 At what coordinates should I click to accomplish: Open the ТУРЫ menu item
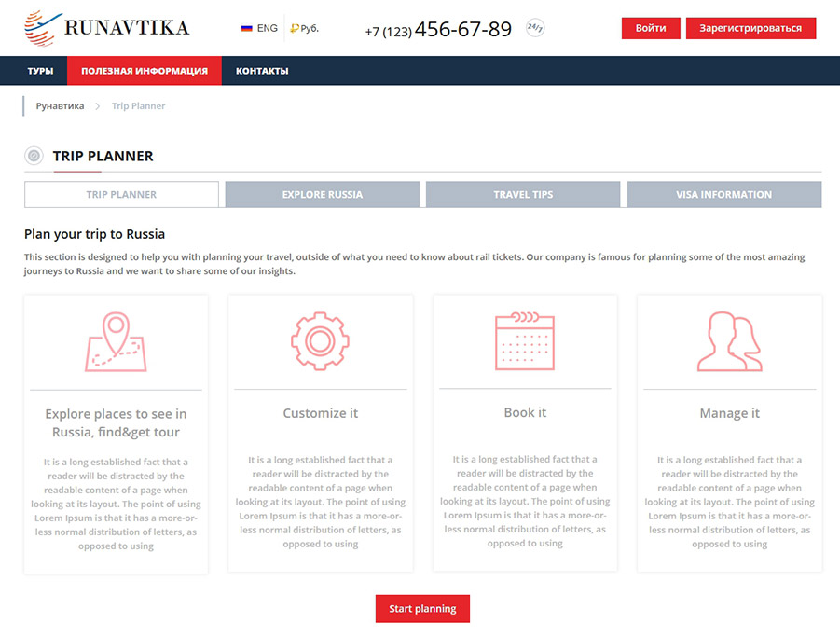pos(40,71)
